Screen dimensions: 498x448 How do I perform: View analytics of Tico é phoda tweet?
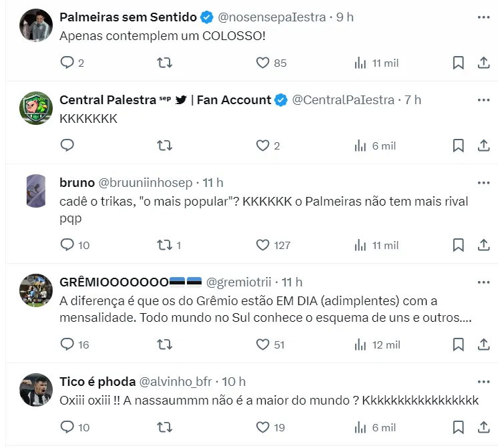tap(361, 427)
